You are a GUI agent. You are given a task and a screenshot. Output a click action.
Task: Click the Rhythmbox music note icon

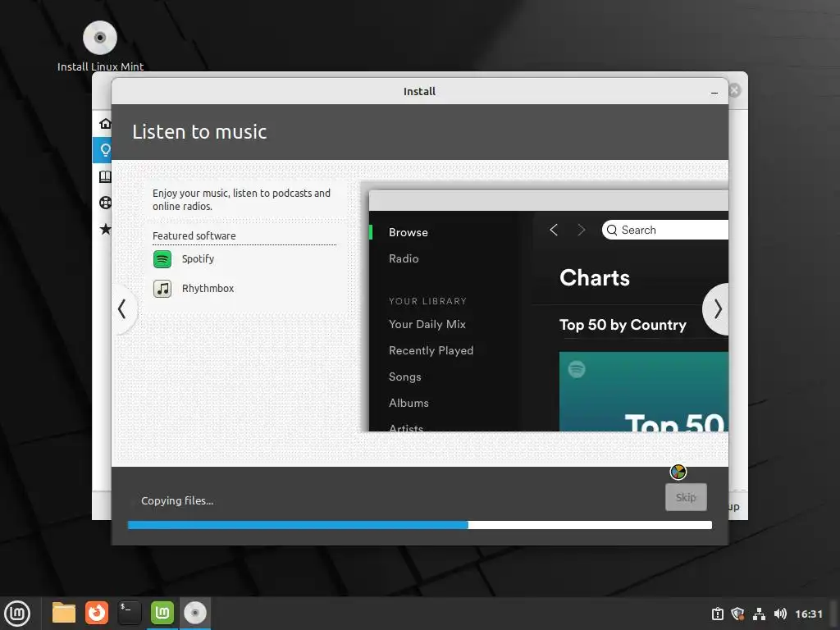point(162,289)
